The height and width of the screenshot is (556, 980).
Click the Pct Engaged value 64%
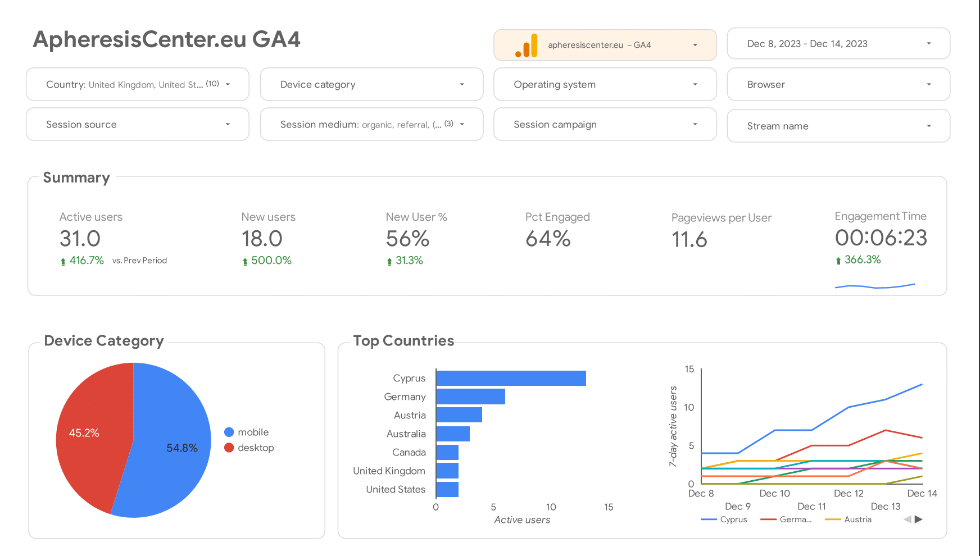pos(548,239)
